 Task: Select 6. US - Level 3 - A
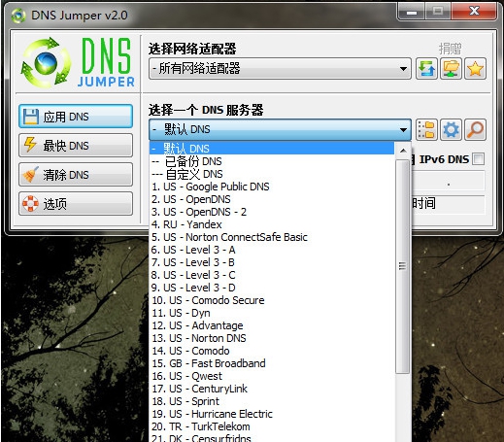pos(272,250)
